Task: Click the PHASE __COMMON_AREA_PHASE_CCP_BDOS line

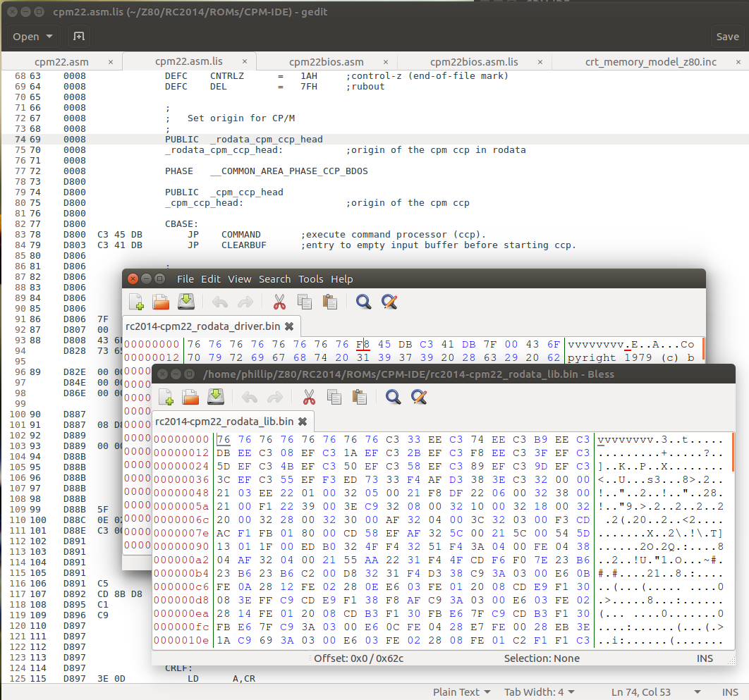Action: [267, 171]
